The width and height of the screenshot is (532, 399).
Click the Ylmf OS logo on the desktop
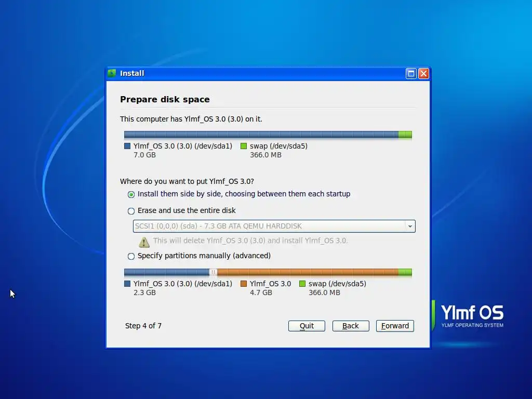pyautogui.click(x=468, y=315)
